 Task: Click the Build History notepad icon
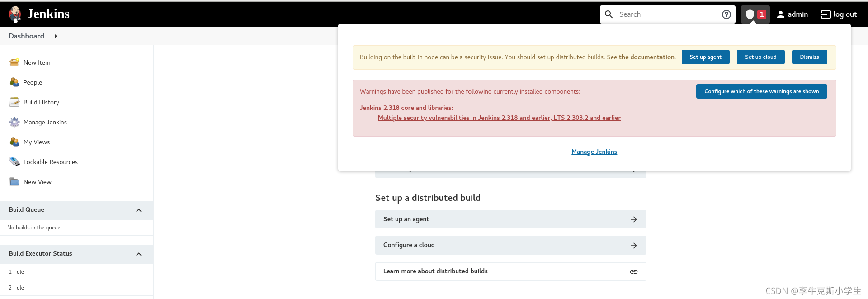(x=14, y=102)
